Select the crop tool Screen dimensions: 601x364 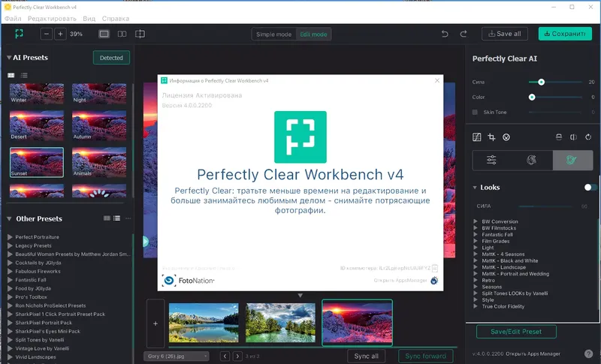[x=491, y=137]
